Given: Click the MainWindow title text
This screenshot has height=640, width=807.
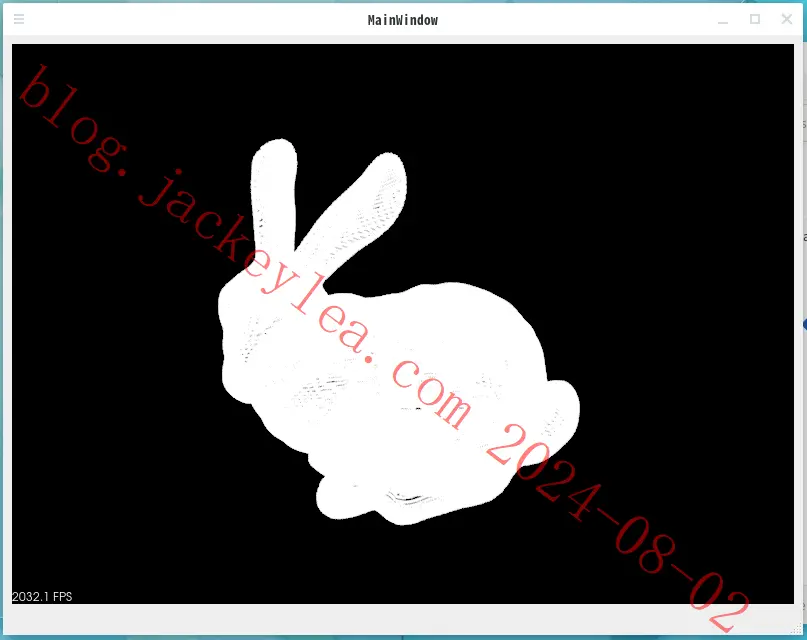Looking at the screenshot, I should click(403, 20).
